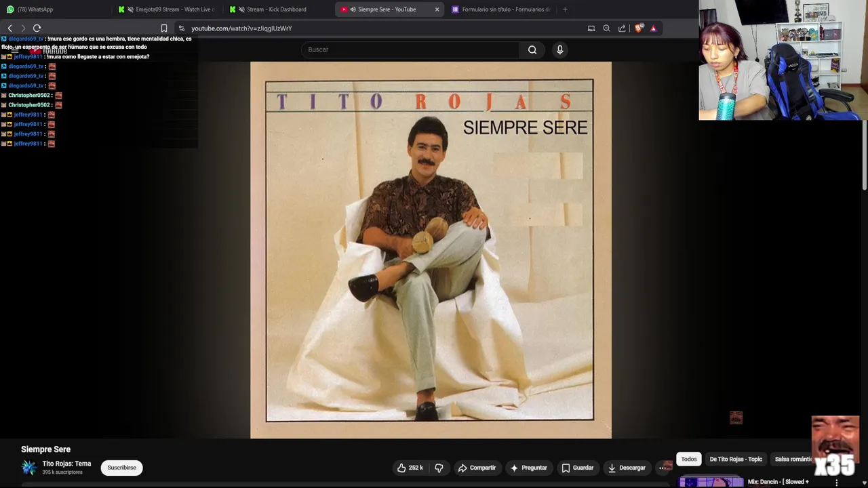Image resolution: width=868 pixels, height=488 pixels.
Task: Go forward with the browser forward arrow
Action: (x=23, y=28)
